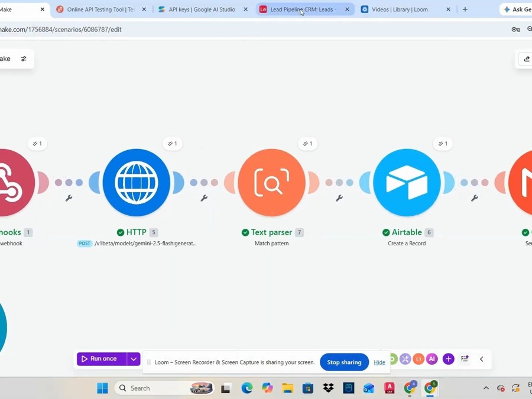532x399 pixels.
Task: Close Videos Library Loom tab
Action: point(448,9)
